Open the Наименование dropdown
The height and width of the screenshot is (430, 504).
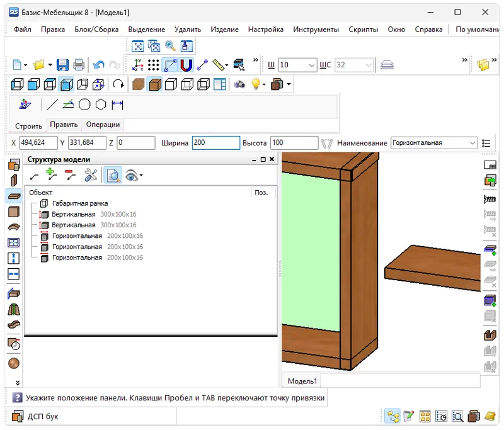472,143
